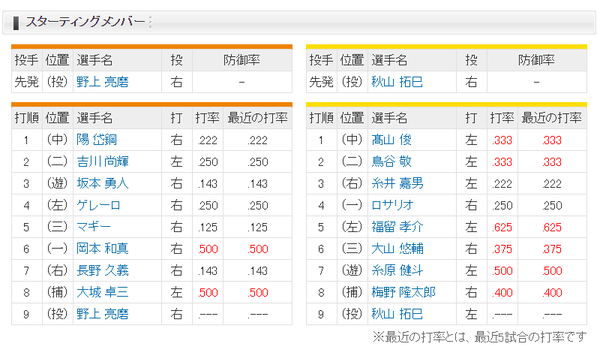Click 先発 label in 野上 亮磨 pitcher row
The width and height of the screenshot is (600, 362).
(26, 82)
